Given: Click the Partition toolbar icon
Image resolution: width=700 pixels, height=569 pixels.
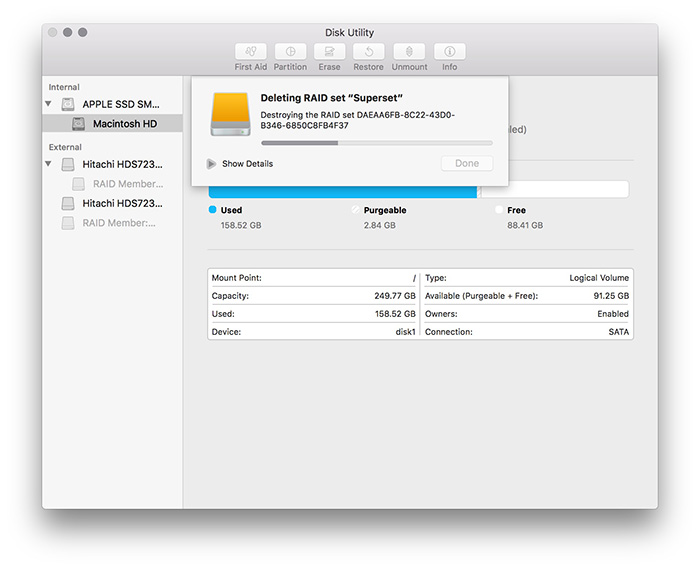Looking at the screenshot, I should 290,52.
